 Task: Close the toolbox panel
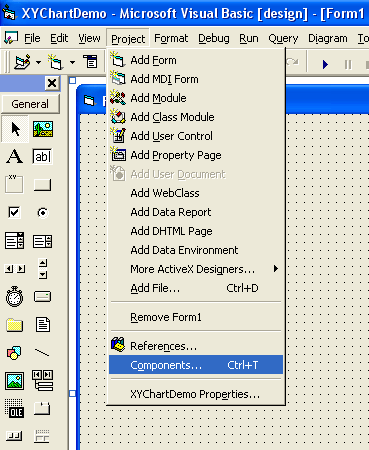tap(52, 83)
